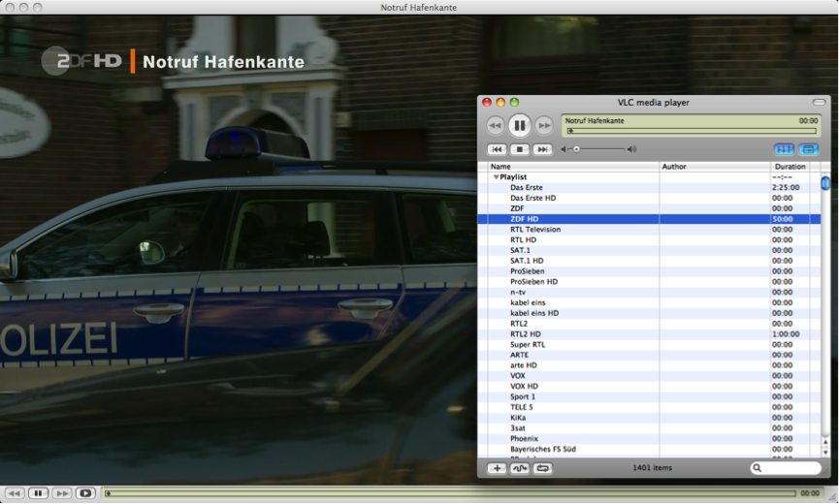Mute audio via the small speaker icon
This screenshot has height=504, width=839.
coord(564,149)
